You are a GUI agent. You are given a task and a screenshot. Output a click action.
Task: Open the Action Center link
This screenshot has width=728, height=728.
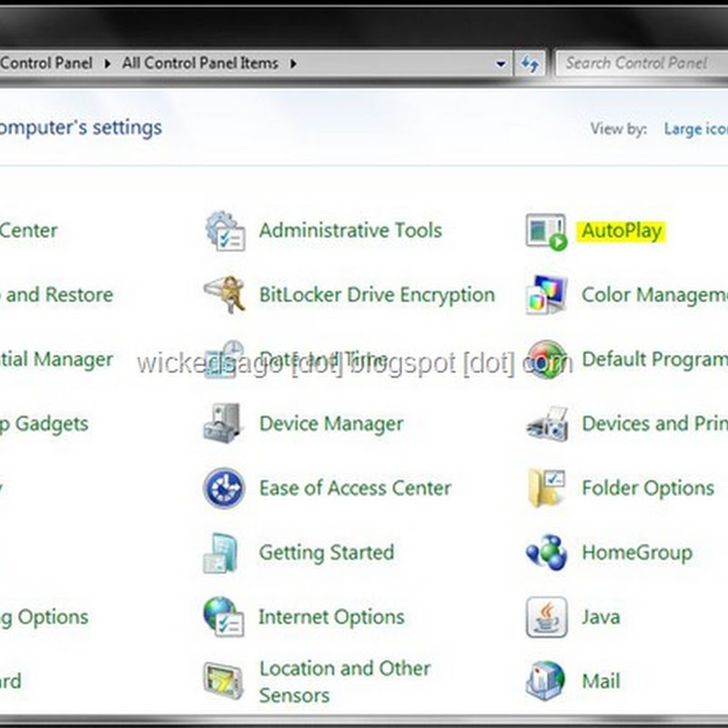[29, 230]
